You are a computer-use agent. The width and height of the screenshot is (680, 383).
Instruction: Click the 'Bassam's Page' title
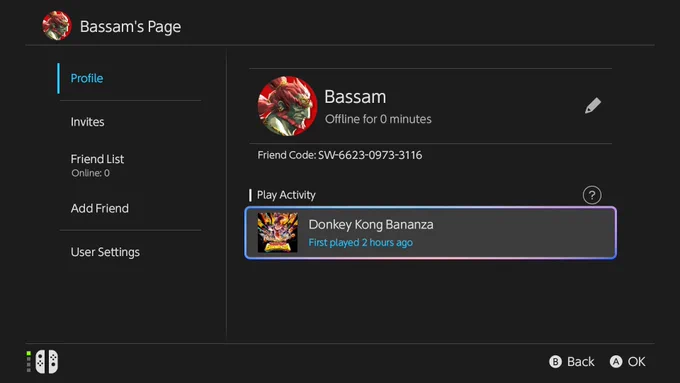(x=130, y=26)
